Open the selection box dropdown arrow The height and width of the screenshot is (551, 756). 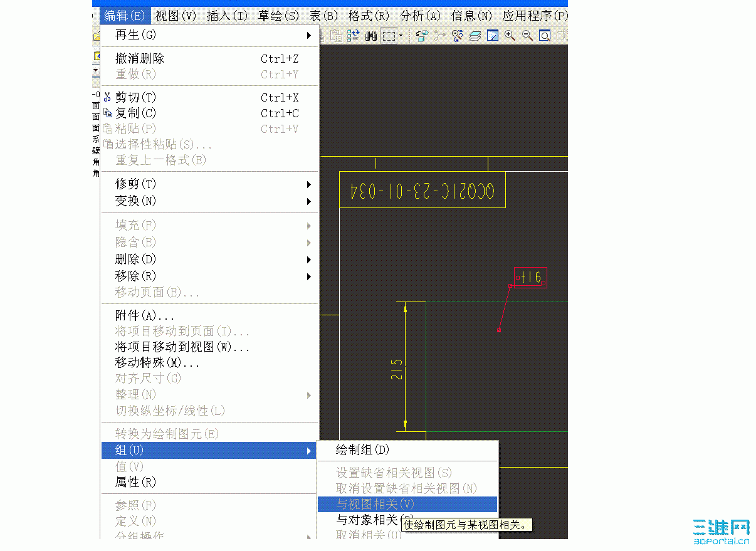pyautogui.click(x=401, y=36)
